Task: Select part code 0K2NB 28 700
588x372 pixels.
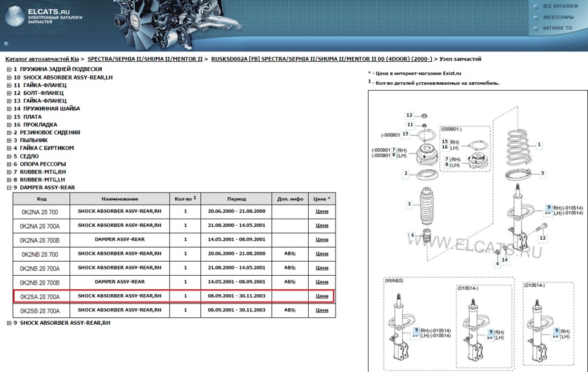Action: (40, 254)
